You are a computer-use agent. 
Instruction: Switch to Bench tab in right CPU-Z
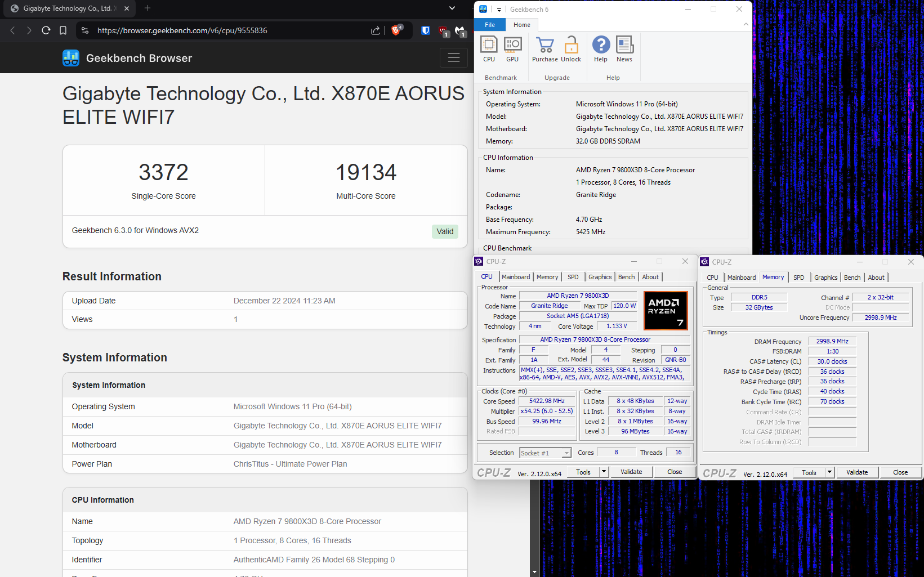(x=852, y=278)
